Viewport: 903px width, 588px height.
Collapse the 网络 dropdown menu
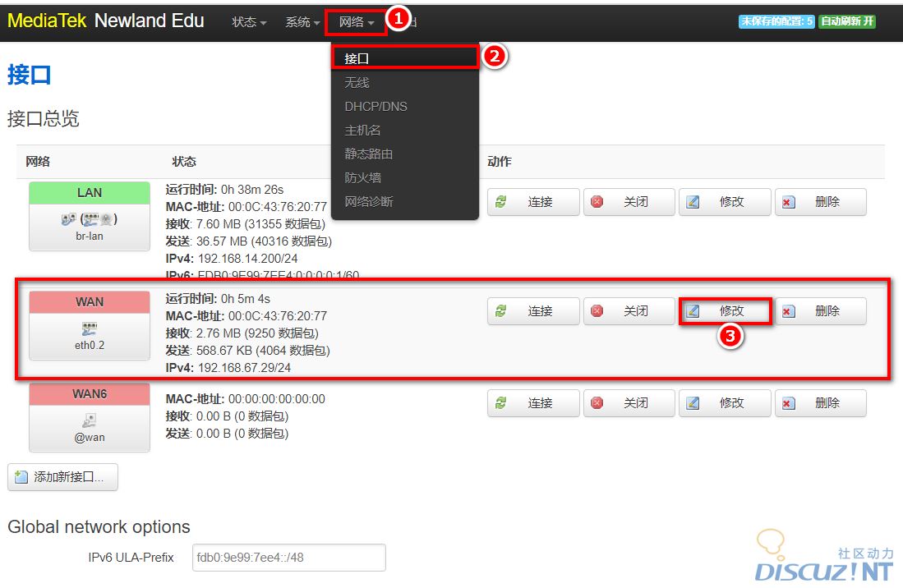click(356, 22)
